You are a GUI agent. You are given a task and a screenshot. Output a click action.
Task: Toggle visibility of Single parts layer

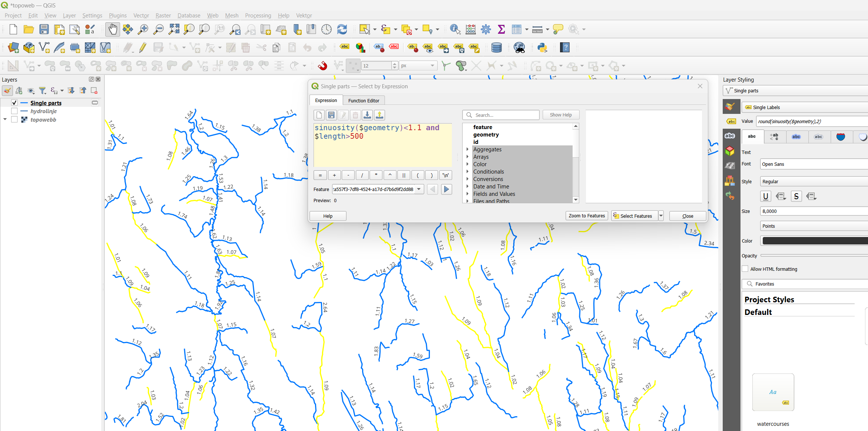pyautogui.click(x=14, y=103)
